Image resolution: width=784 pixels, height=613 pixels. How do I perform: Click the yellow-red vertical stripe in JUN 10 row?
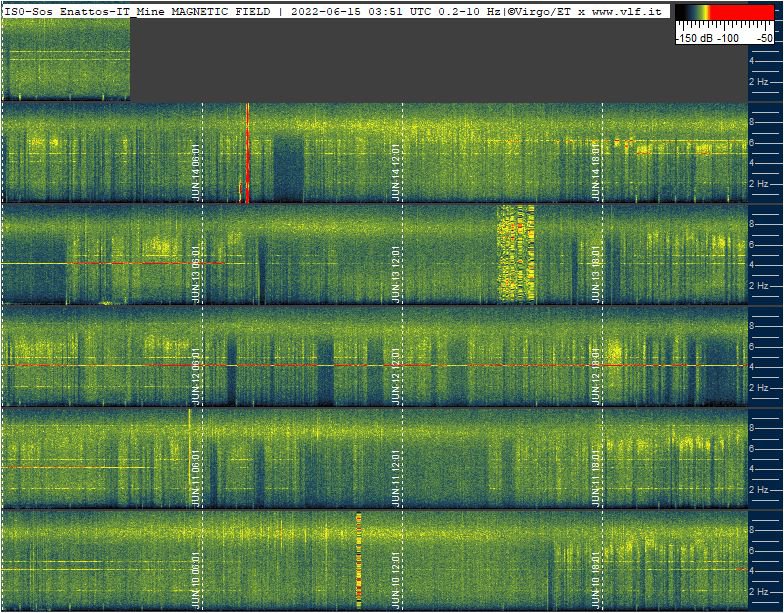pos(358,558)
